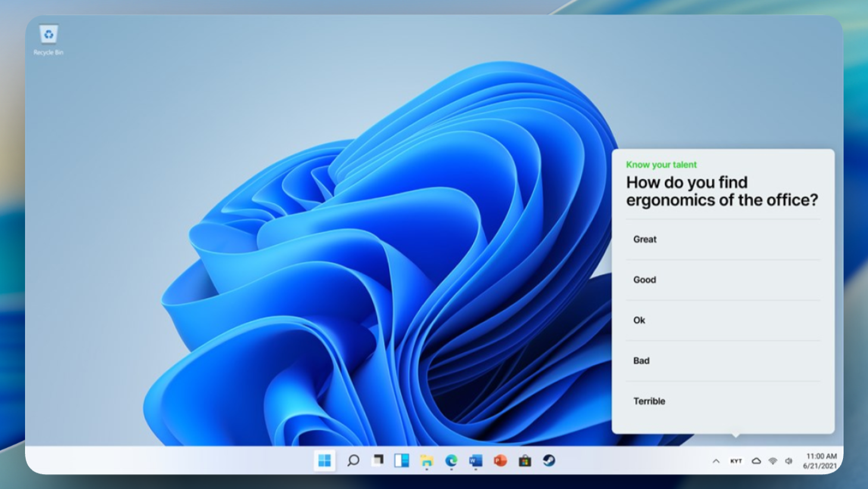Image resolution: width=868 pixels, height=489 pixels.
Task: Open the Windows Start menu
Action: pos(325,460)
